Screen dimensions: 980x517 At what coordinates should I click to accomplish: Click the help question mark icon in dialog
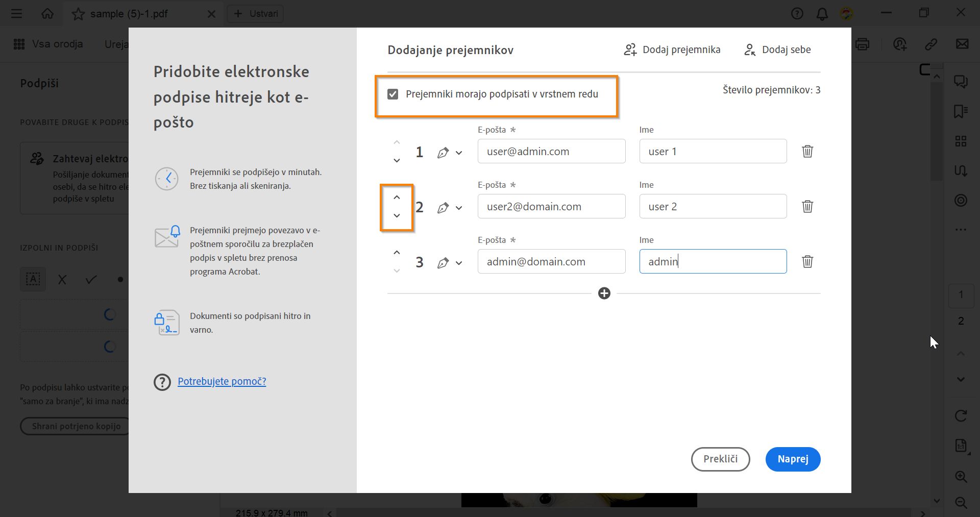162,382
